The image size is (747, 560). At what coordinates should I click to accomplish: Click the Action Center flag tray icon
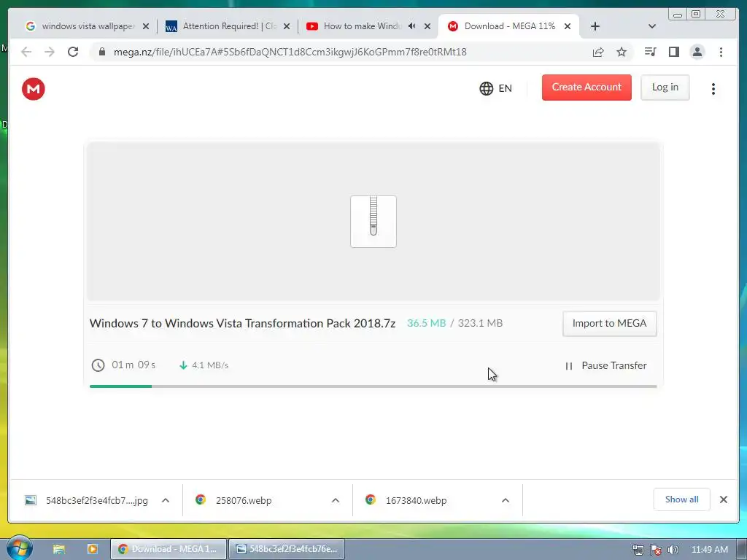[x=656, y=550]
